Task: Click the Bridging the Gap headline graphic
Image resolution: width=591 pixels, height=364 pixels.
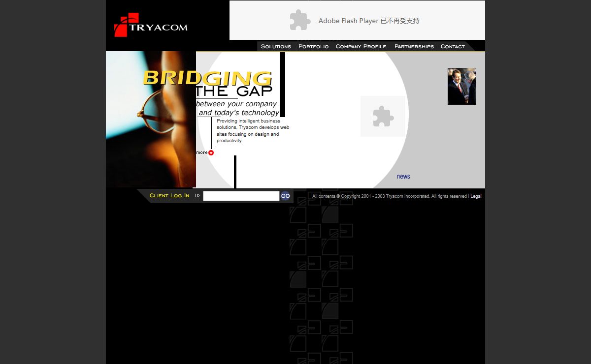Action: coord(207,84)
